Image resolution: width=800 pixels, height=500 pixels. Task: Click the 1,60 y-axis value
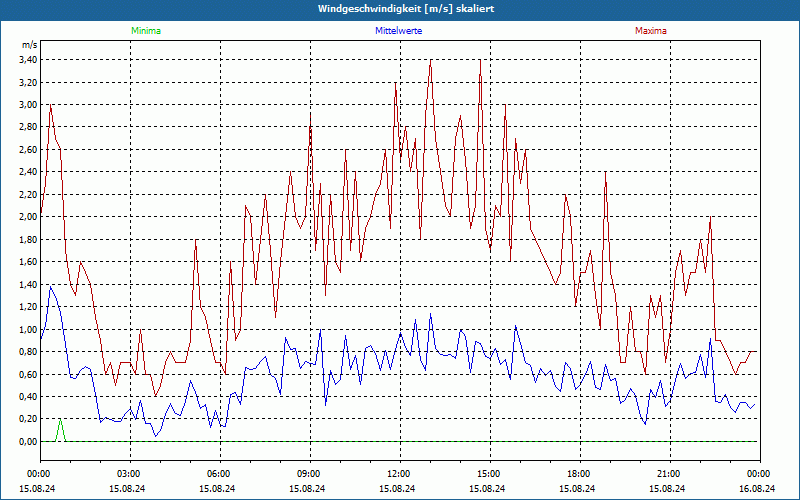pyautogui.click(x=29, y=262)
